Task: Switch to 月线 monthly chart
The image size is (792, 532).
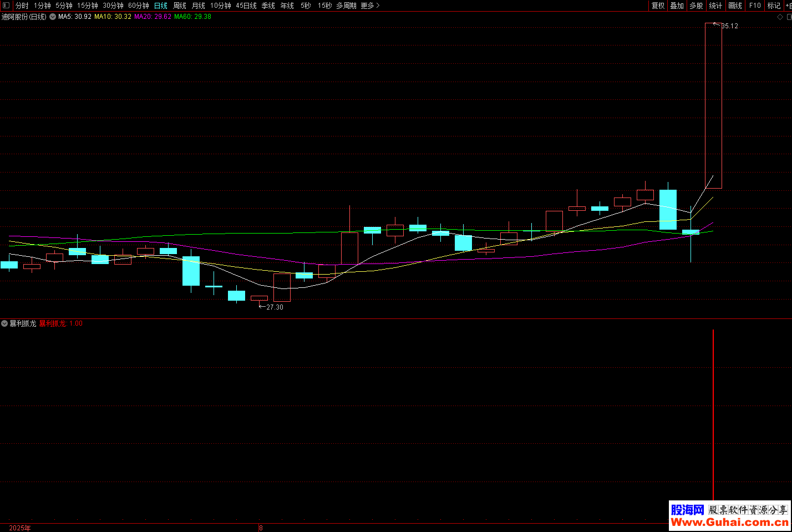Action: click(x=199, y=6)
